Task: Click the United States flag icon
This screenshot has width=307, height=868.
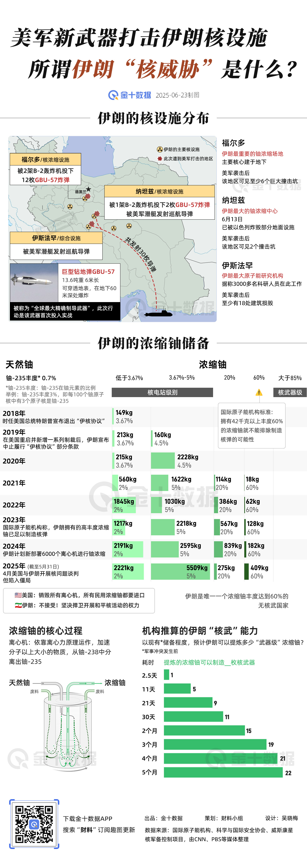Action: point(18,595)
